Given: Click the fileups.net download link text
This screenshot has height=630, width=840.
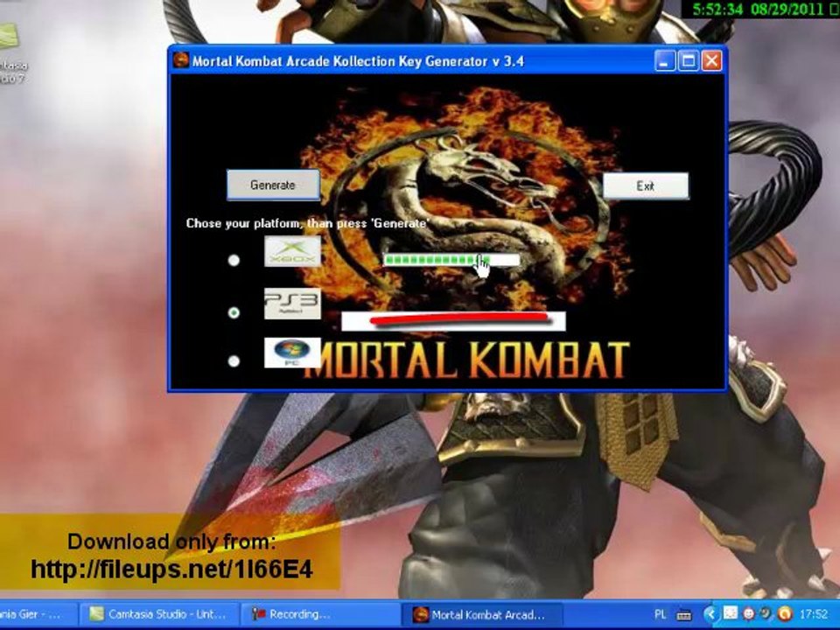Looking at the screenshot, I should pyautogui.click(x=171, y=569).
